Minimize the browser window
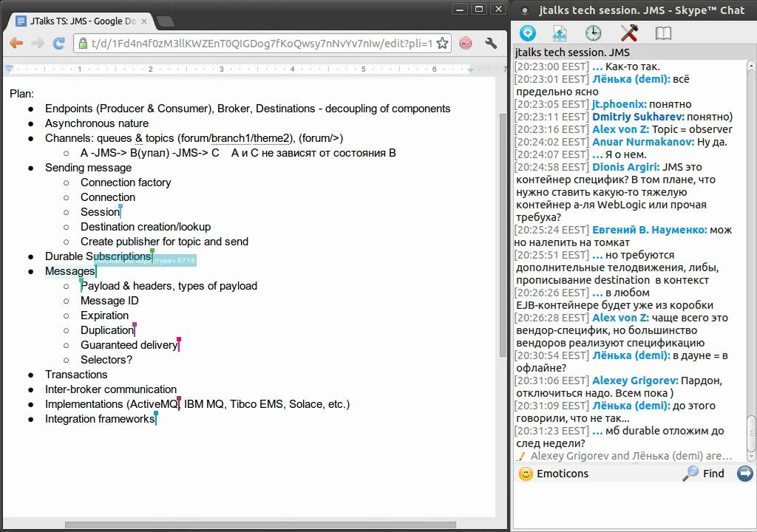 click(460, 9)
